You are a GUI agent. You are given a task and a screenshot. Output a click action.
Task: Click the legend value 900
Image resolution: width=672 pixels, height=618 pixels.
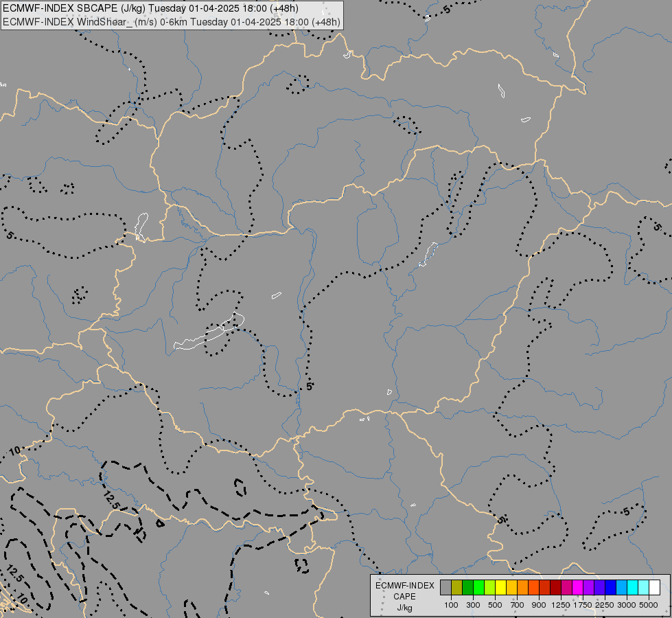pyautogui.click(x=539, y=605)
